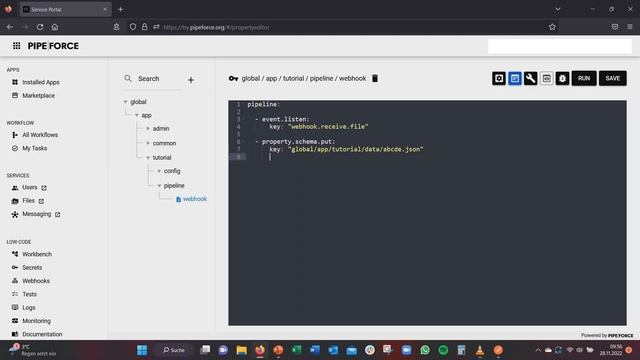The height and width of the screenshot is (360, 640).
Task: Bookmark page with star icon
Action: point(552,27)
